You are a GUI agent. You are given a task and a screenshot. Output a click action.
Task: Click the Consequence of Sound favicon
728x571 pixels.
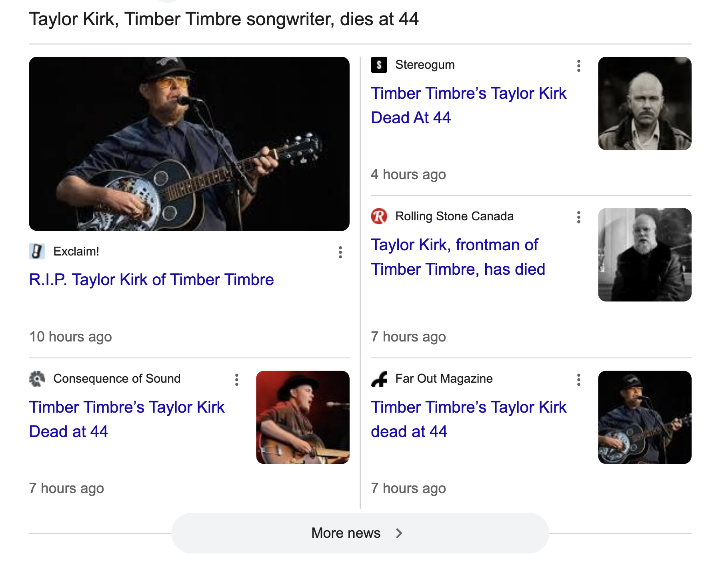(x=37, y=379)
